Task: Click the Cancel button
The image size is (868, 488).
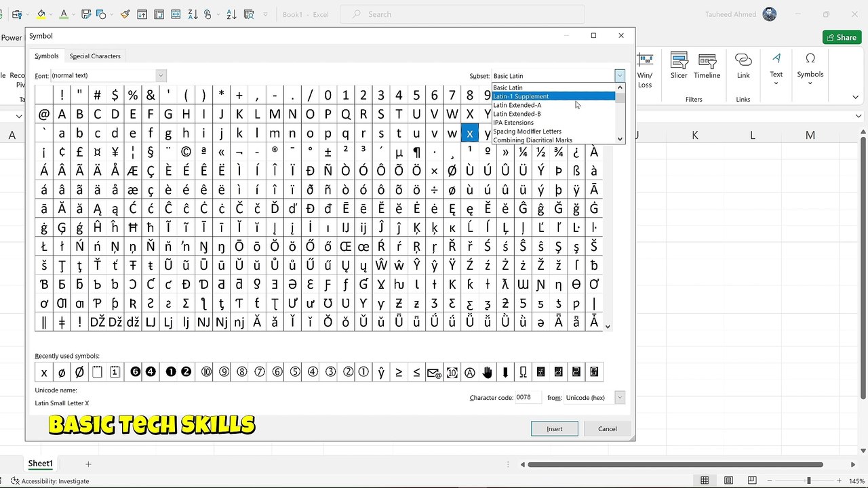Action: (x=607, y=428)
